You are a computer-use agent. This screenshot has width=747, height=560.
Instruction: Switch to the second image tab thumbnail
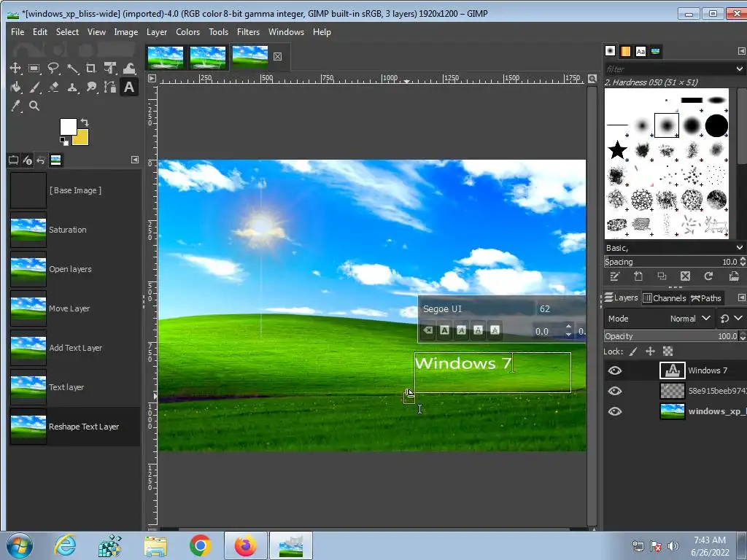tap(207, 57)
